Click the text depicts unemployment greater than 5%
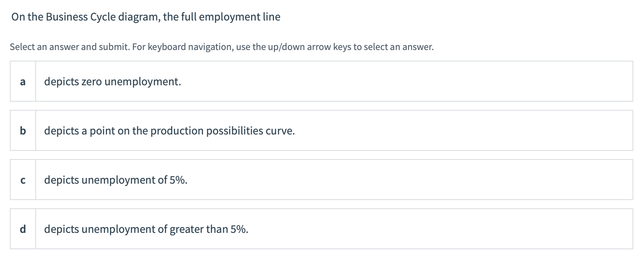This screenshot has width=644, height=255. pyautogui.click(x=146, y=229)
